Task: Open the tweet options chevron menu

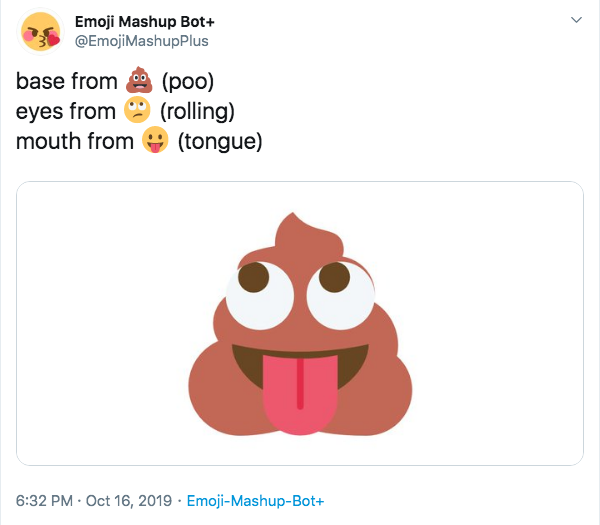Action: 576,20
